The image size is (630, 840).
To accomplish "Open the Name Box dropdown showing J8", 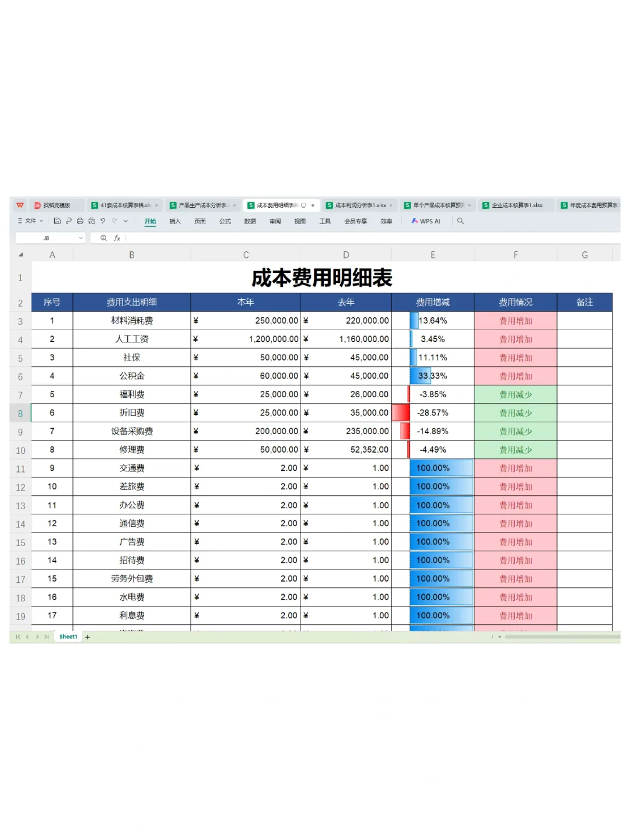I will (x=80, y=238).
